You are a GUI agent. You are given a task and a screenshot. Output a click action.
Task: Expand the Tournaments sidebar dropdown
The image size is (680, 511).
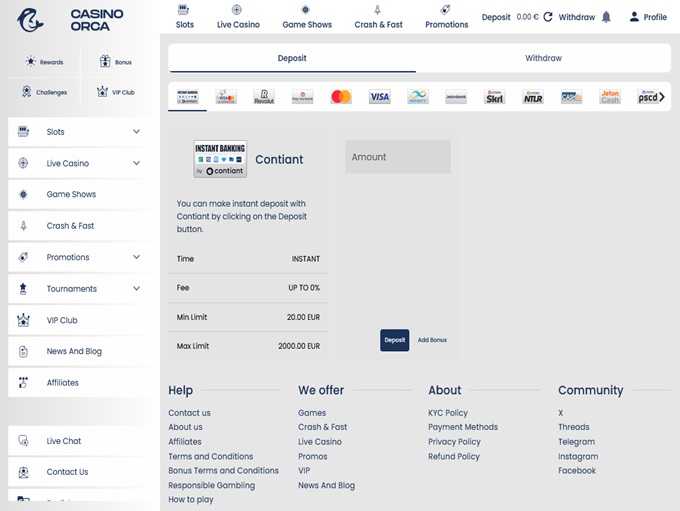point(136,289)
